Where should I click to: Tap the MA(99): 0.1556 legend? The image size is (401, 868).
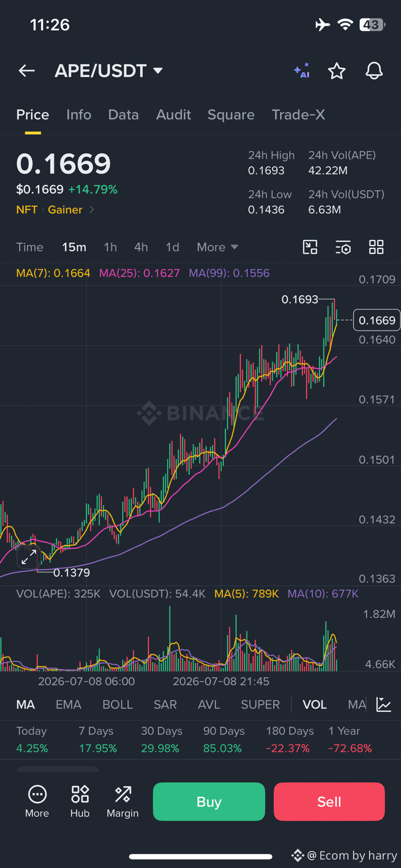[229, 273]
